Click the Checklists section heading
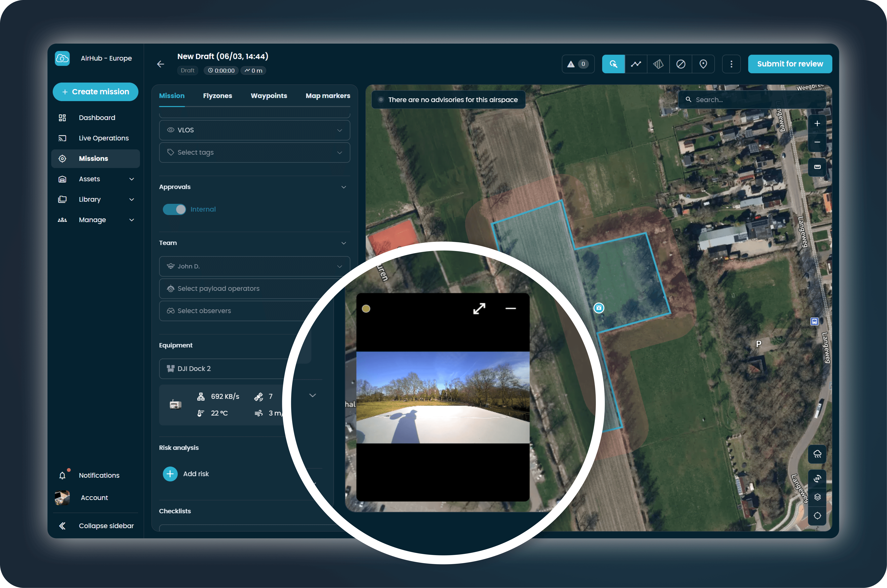 click(x=175, y=511)
